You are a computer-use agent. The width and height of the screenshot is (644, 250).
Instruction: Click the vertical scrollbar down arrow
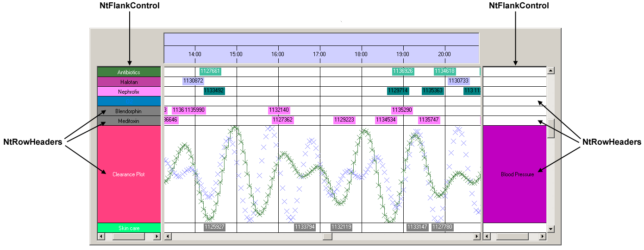click(x=551, y=229)
